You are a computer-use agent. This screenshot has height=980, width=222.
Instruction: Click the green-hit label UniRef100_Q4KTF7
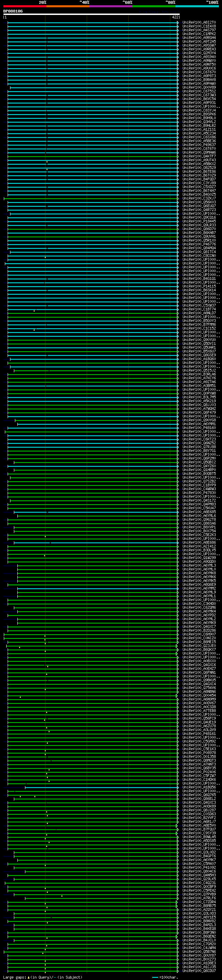(x=199, y=156)
